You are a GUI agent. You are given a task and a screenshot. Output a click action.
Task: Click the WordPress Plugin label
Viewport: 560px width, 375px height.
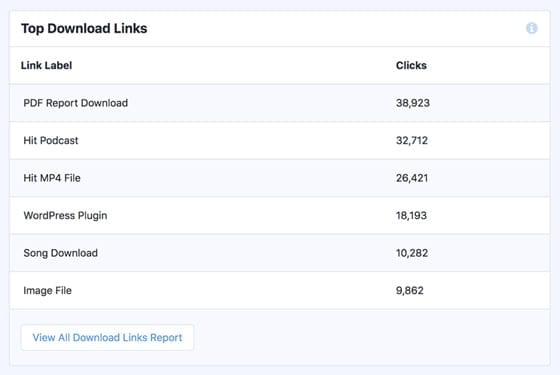[65, 216]
